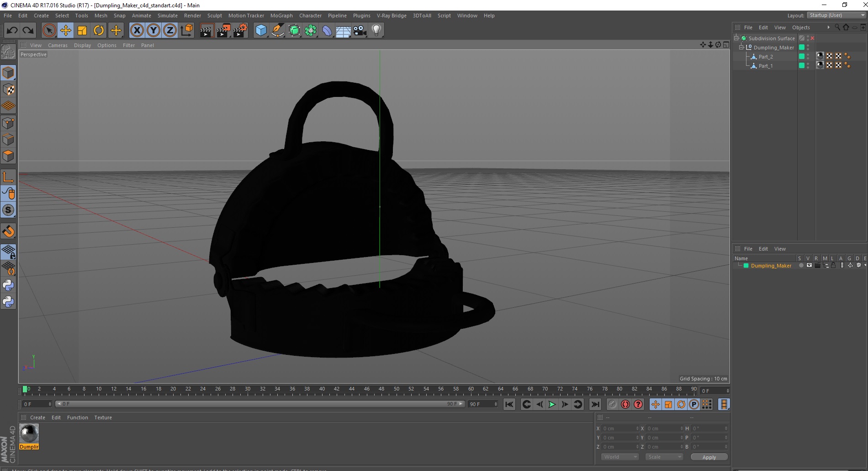The image size is (868, 471).
Task: Open the Sculpt menu
Action: 214,16
